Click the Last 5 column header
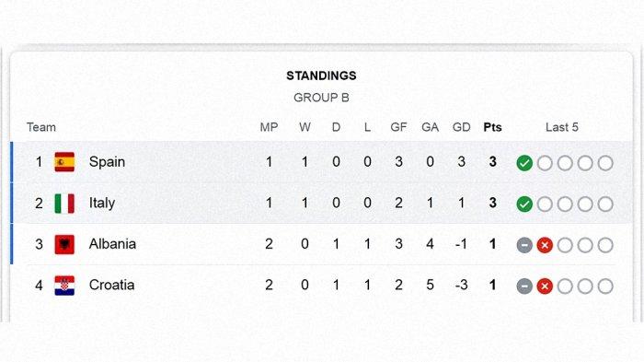 (562, 127)
